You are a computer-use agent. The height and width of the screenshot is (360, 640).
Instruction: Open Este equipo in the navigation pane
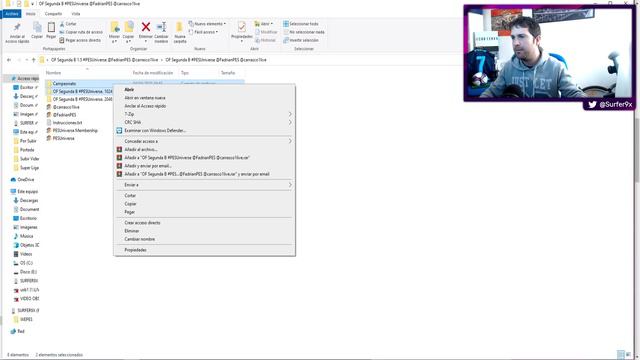24,191
